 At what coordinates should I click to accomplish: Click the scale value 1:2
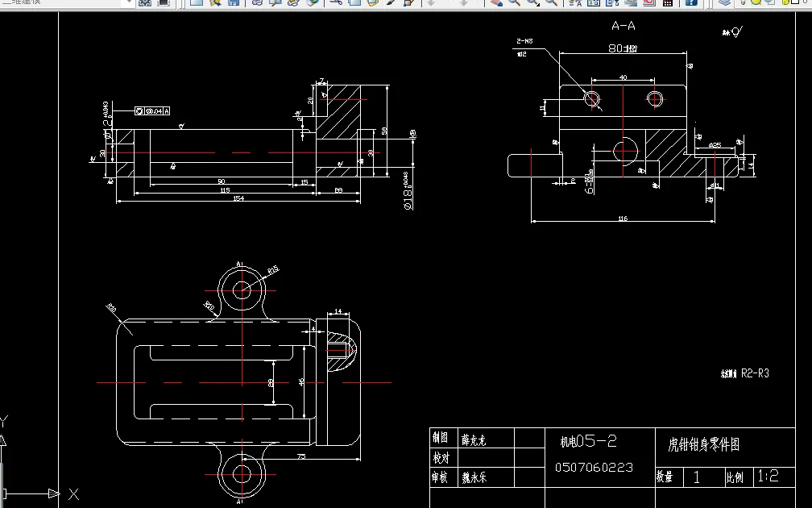coord(768,476)
